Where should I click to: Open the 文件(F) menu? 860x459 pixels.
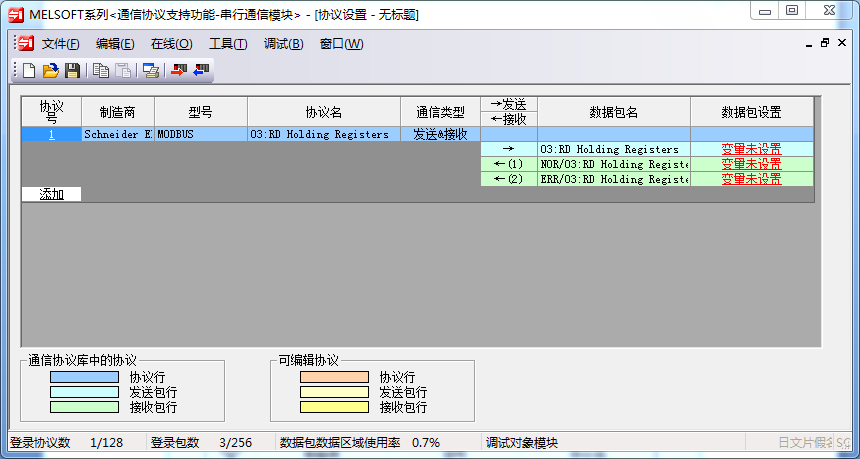point(60,44)
